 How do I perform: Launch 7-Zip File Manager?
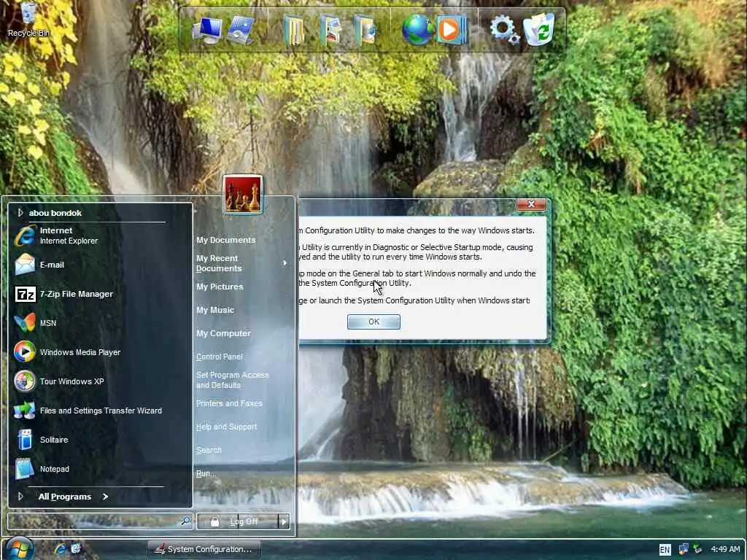(x=64, y=294)
